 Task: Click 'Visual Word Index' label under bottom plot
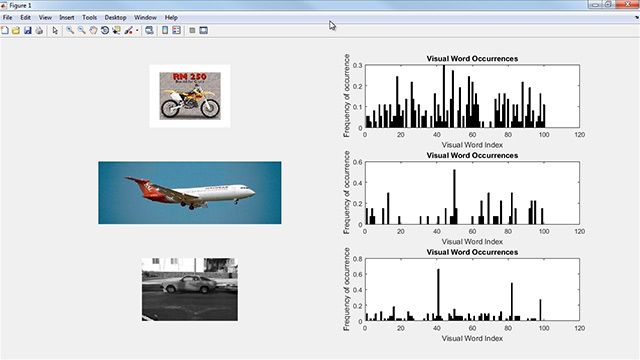(472, 338)
